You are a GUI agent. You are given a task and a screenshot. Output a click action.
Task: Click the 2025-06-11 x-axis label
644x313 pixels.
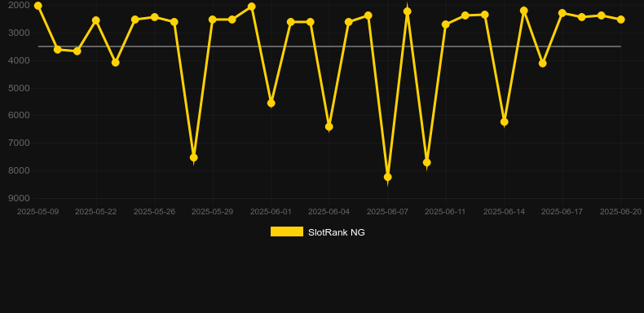click(446, 212)
